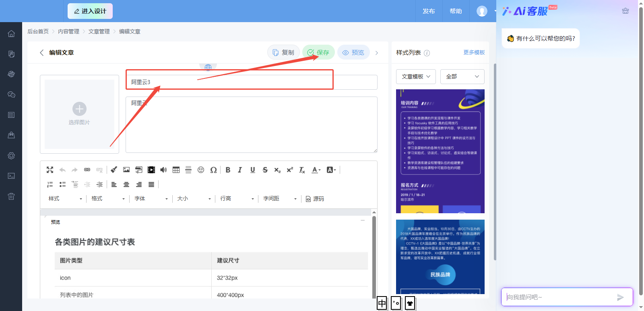The width and height of the screenshot is (644, 311).
Task: Open the 更多模板 link
Action: [x=474, y=52]
